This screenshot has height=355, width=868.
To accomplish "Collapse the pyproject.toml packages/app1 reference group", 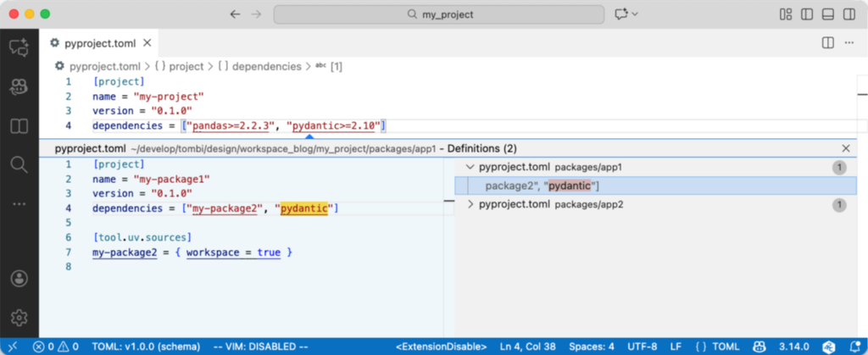I will point(470,168).
